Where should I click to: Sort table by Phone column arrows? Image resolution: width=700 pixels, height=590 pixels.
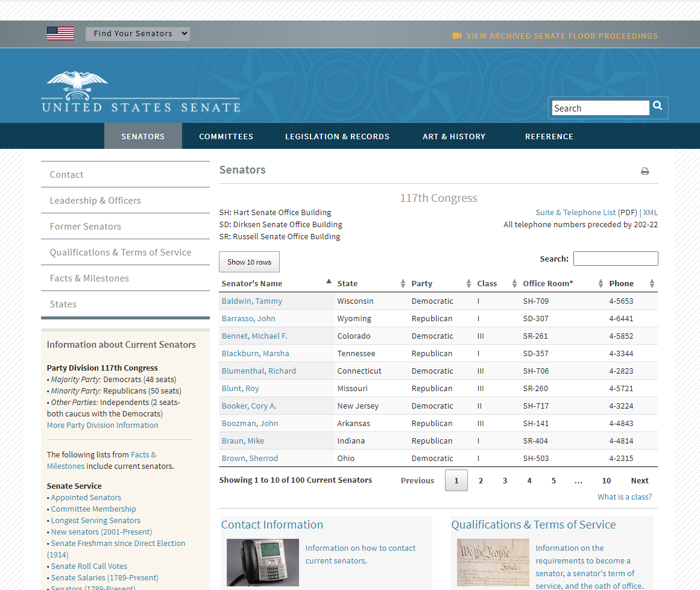tap(652, 283)
